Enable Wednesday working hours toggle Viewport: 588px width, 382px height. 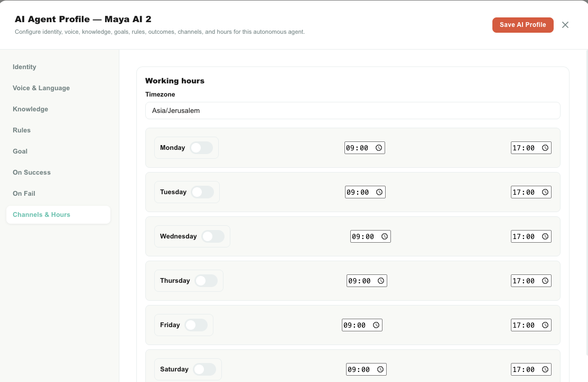[213, 236]
